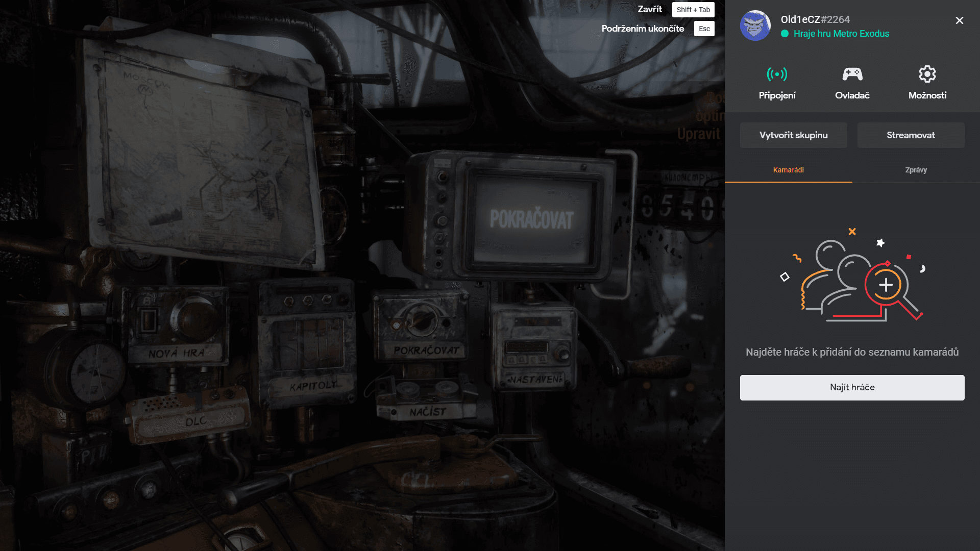Close the Stadia side panel

pyautogui.click(x=959, y=20)
